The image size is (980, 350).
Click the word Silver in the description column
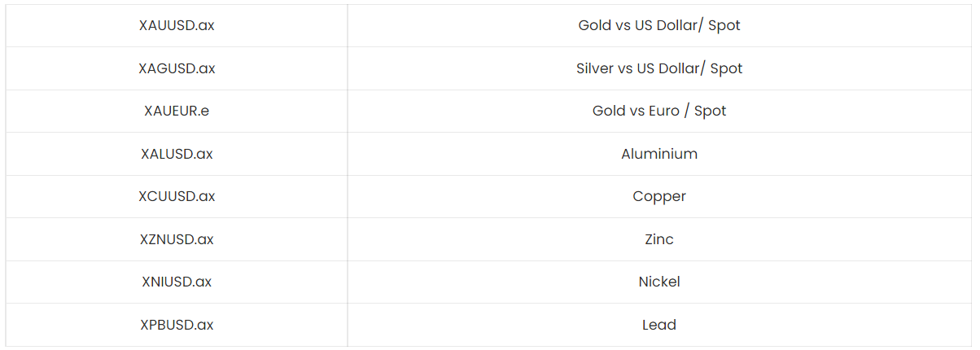(595, 68)
